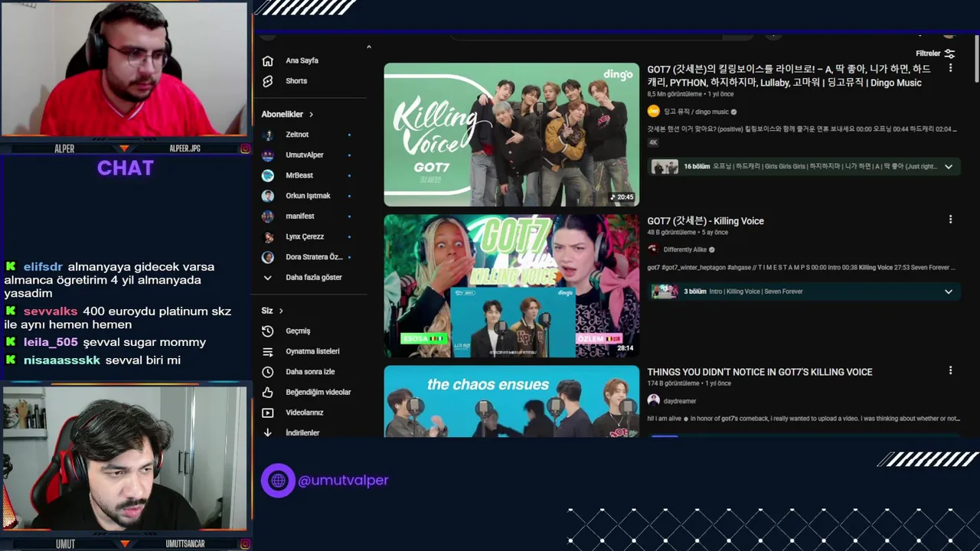Click Lynx Çerezz channel avatar
Image resolution: width=980 pixels, height=551 pixels.
pos(267,236)
